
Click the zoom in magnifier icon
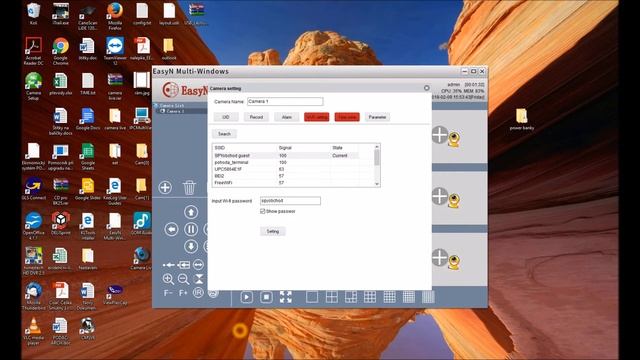pyautogui.click(x=168, y=279)
